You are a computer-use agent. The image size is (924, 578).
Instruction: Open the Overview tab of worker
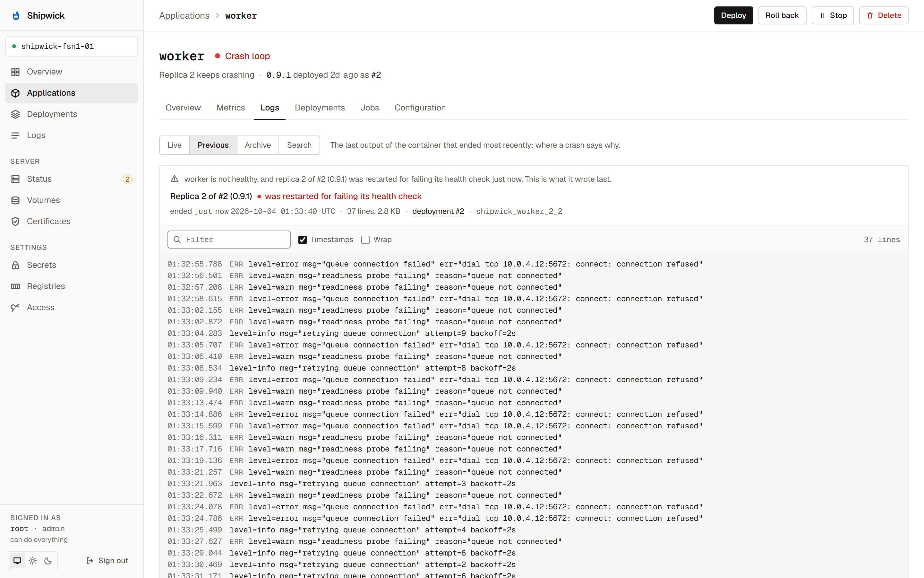point(183,108)
